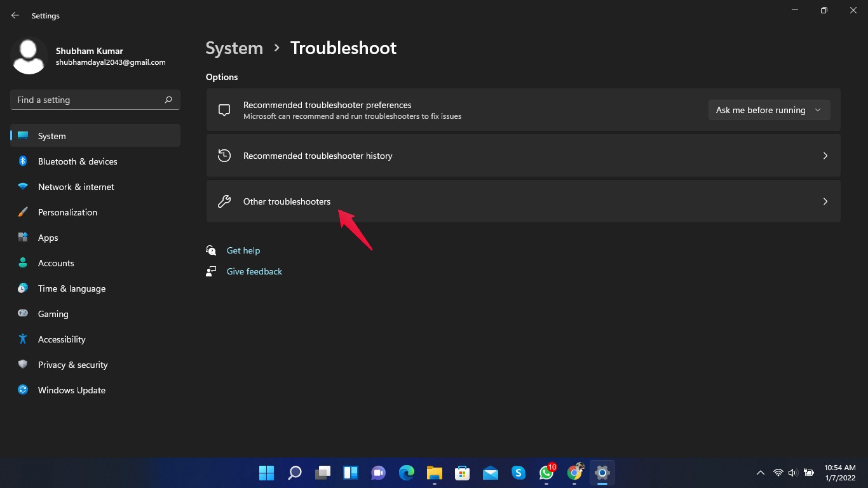
Task: Click the Get help link
Action: 243,250
